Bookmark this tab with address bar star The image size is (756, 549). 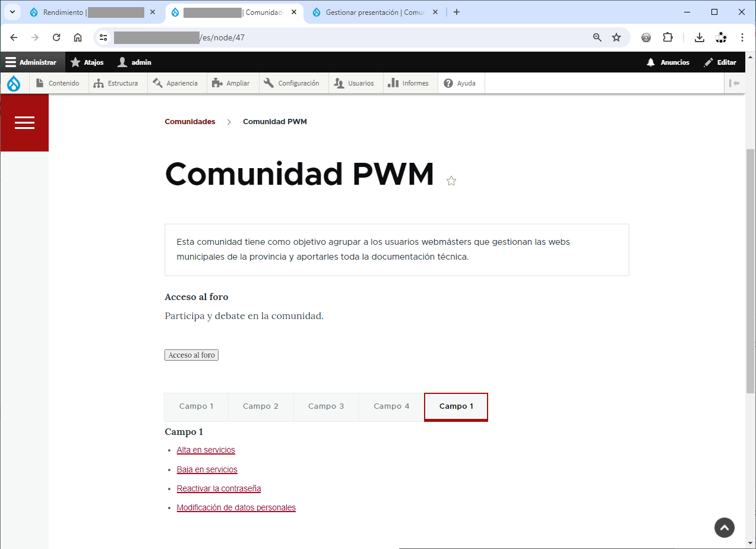[x=616, y=37]
